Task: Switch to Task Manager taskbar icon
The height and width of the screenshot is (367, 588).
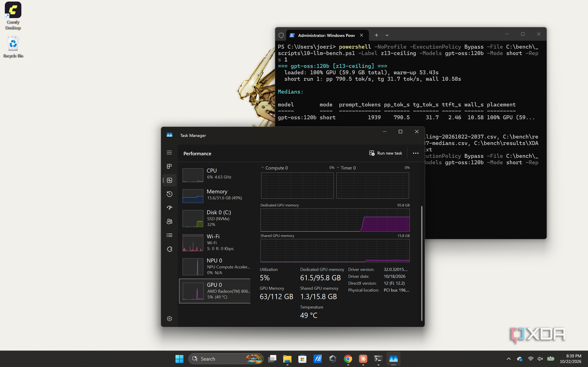Action: [393, 359]
